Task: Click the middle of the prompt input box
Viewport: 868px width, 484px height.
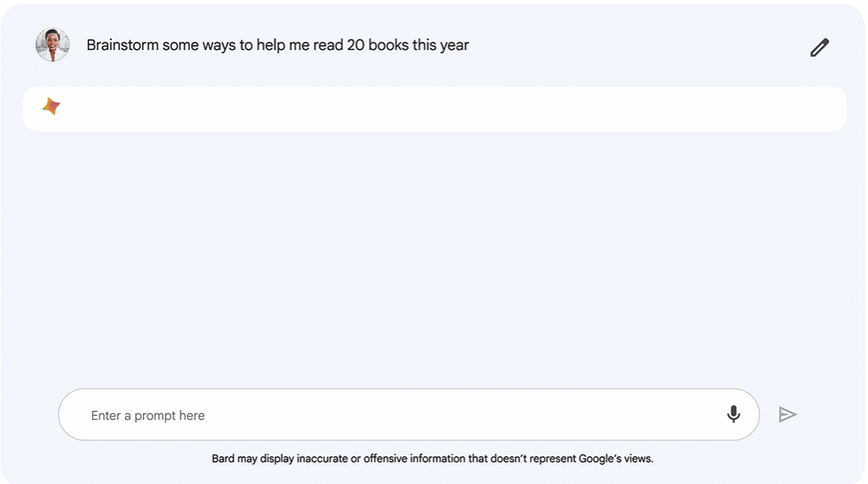Action: 409,415
